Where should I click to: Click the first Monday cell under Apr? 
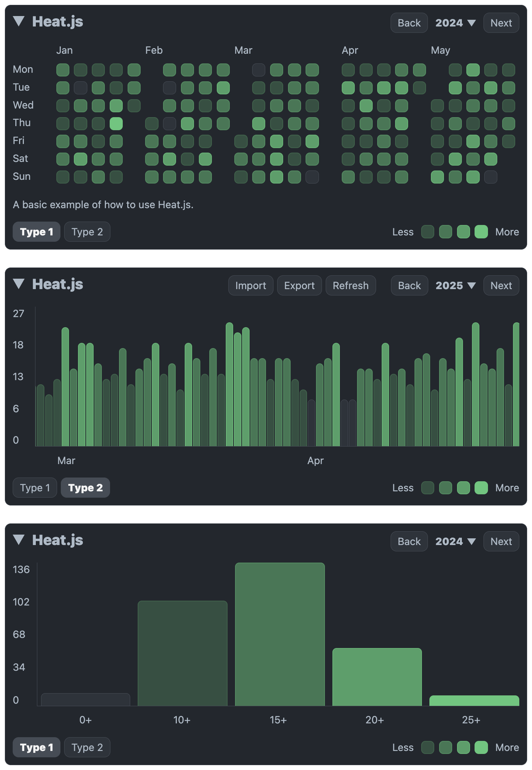point(348,70)
